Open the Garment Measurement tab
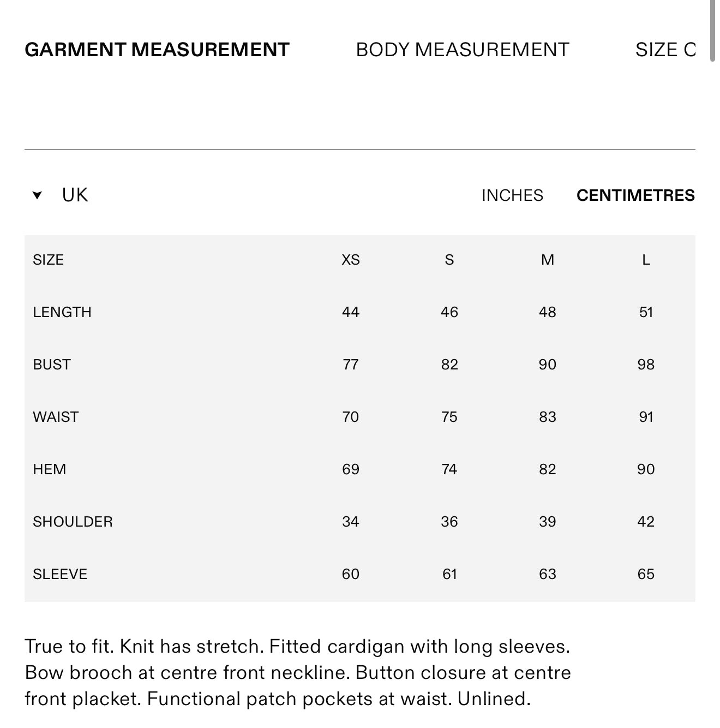This screenshot has width=720, height=728. point(157,50)
